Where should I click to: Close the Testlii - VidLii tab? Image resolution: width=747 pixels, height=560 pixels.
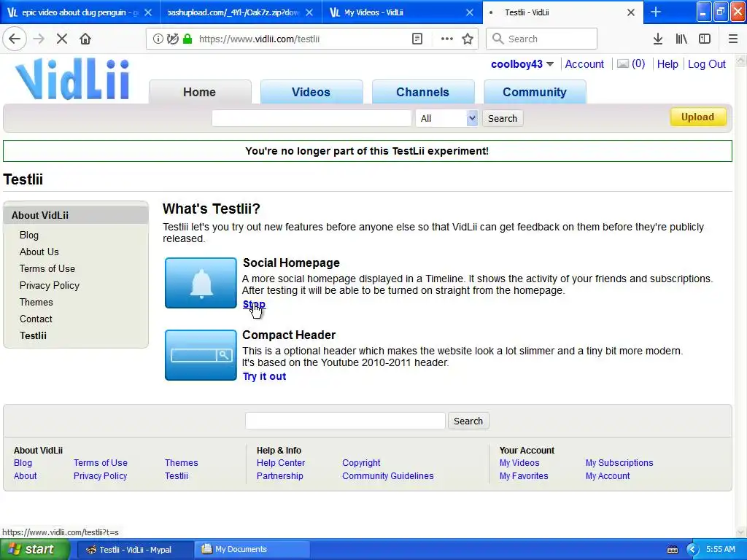(x=631, y=12)
